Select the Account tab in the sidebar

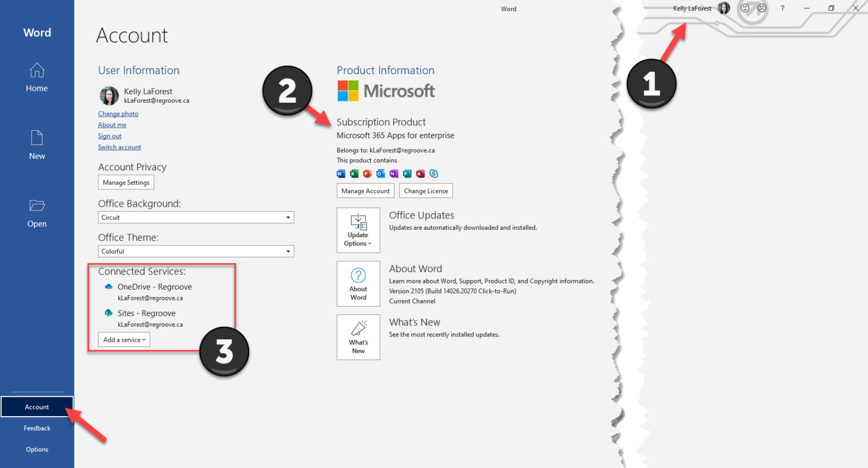37,406
